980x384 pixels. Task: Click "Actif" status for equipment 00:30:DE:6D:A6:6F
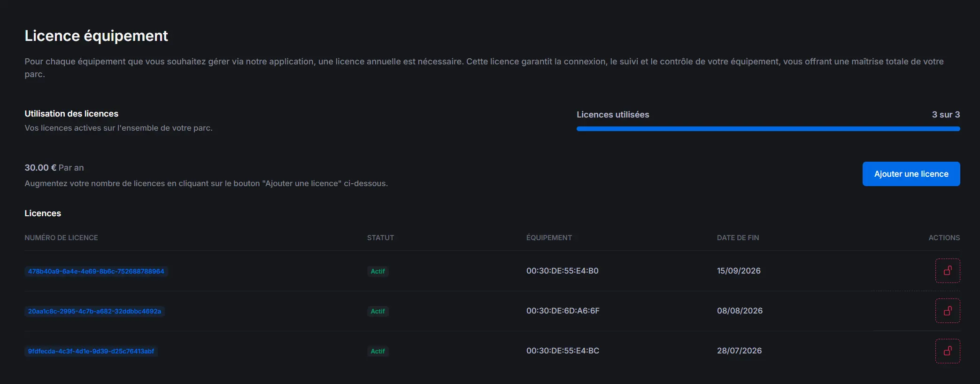(x=378, y=311)
